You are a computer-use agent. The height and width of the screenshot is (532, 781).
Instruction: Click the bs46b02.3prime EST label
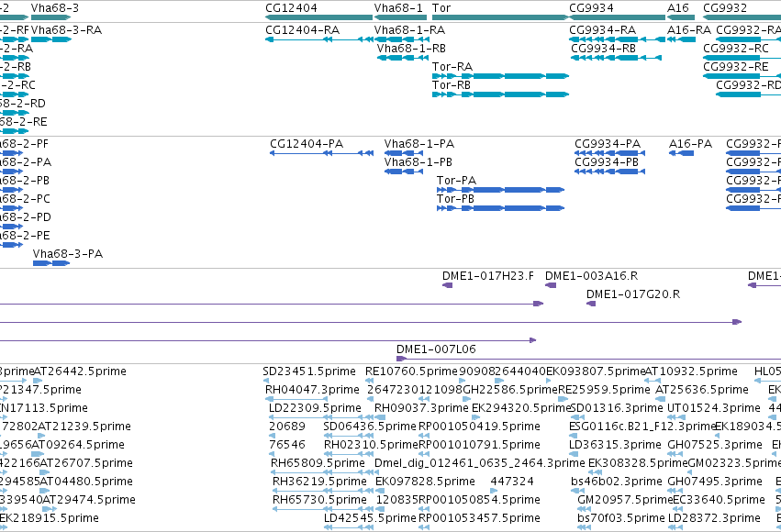(617, 482)
